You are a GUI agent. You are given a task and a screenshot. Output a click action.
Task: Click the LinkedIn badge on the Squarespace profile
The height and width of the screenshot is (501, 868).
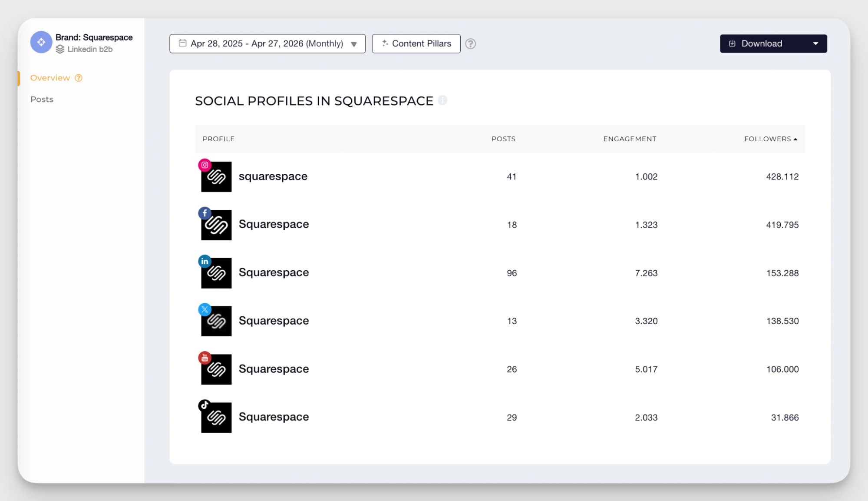(205, 262)
